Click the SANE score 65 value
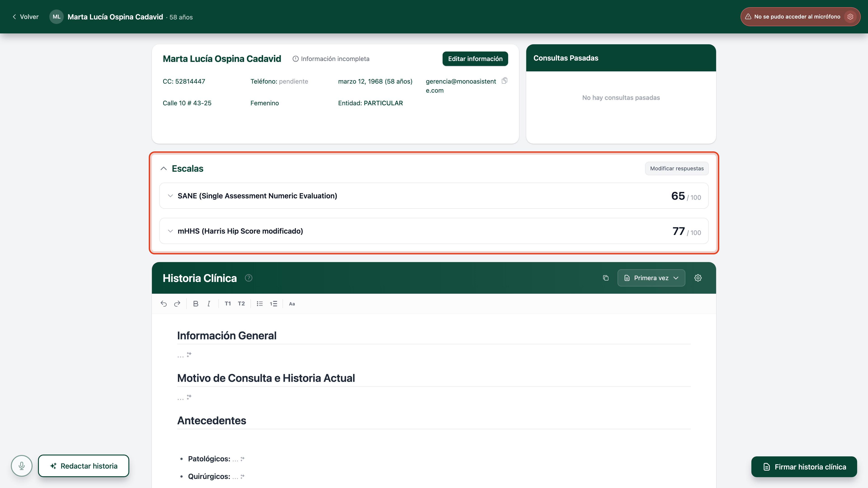The width and height of the screenshot is (868, 488). (678, 196)
